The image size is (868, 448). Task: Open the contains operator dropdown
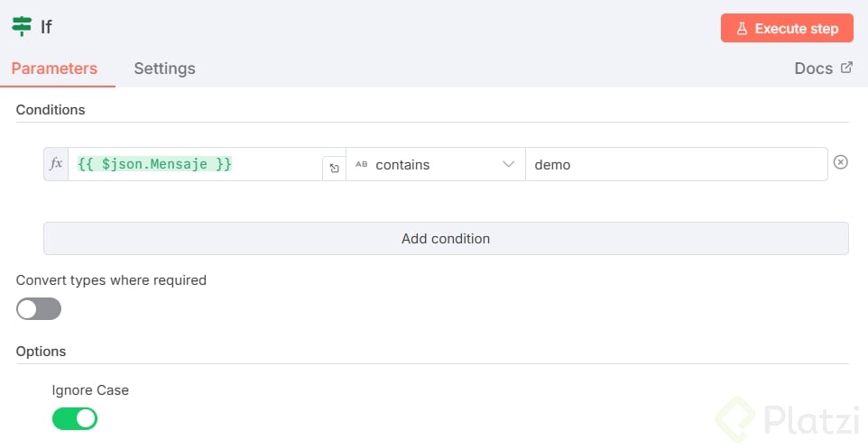(435, 165)
